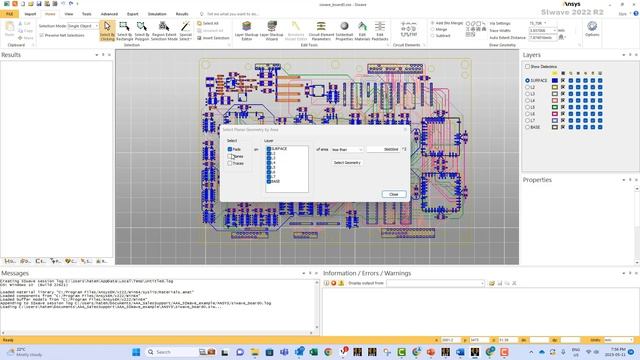The height and width of the screenshot is (360, 640).
Task: Open the Display output from dropdown
Action: pos(436,283)
